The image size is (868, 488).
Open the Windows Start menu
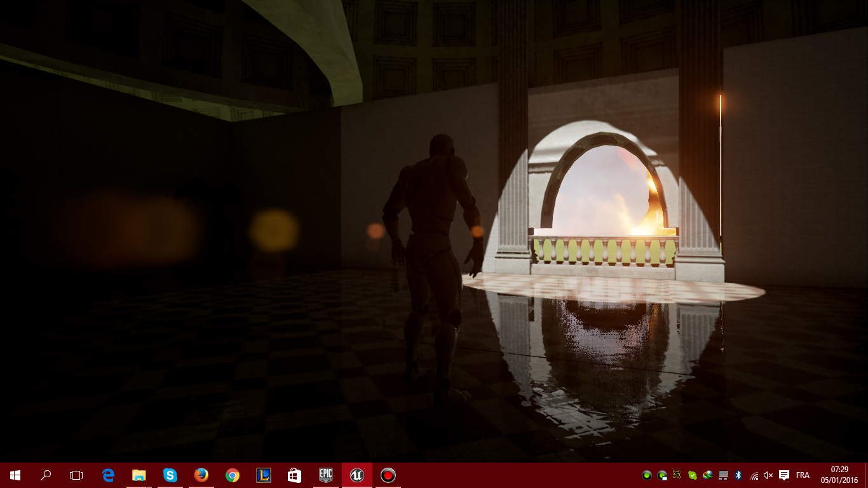[x=15, y=475]
